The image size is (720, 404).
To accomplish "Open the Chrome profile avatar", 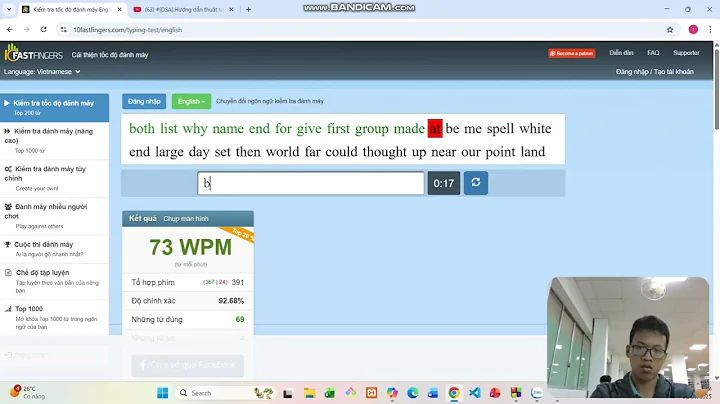I will click(693, 29).
